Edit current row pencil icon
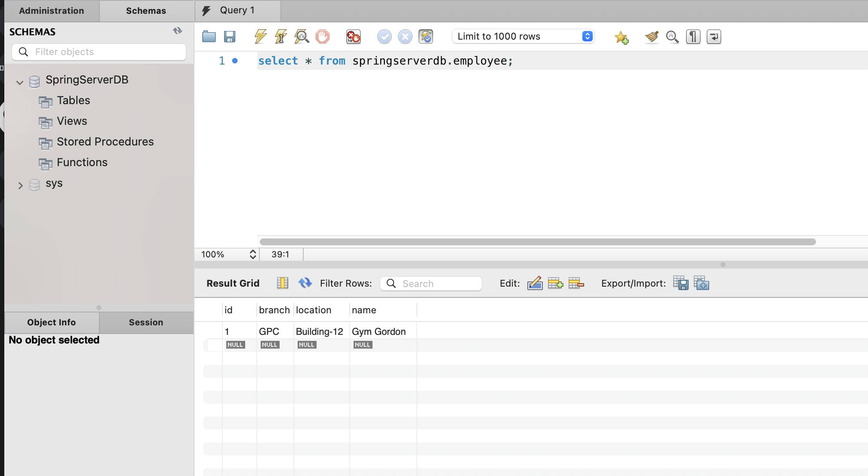 tap(535, 283)
